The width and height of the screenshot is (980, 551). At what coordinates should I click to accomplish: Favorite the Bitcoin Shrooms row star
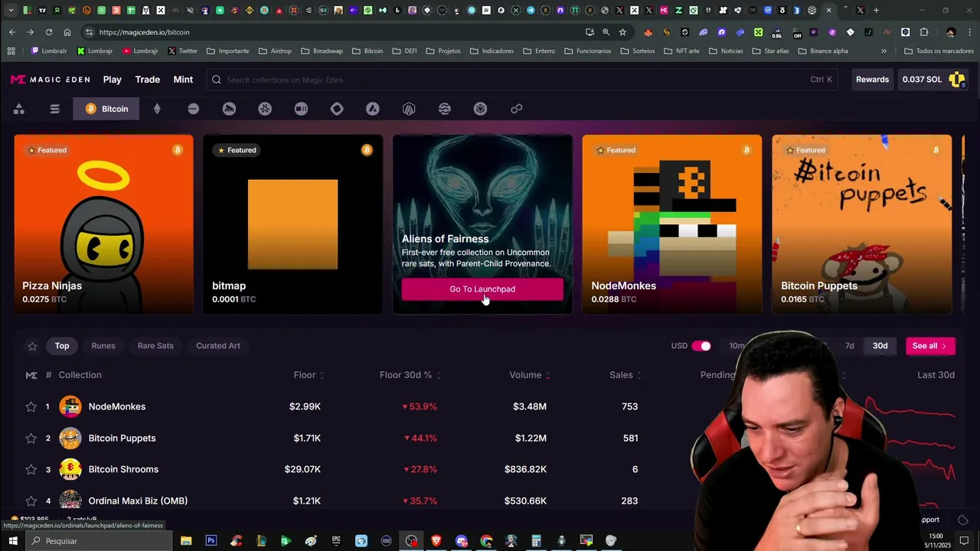[x=31, y=470]
